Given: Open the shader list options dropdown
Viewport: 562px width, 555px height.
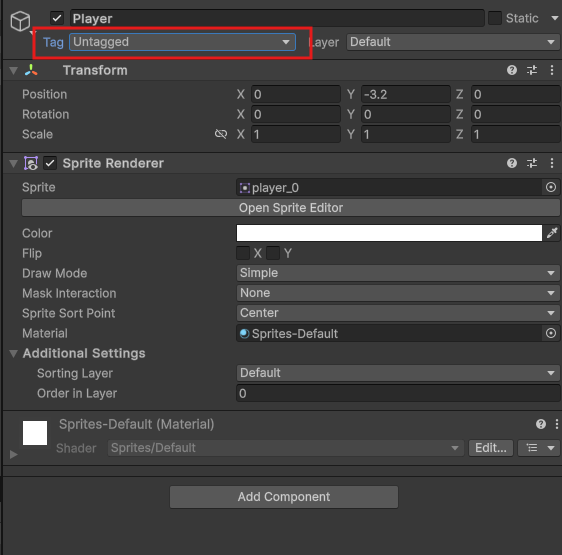Looking at the screenshot, I should coord(539,448).
